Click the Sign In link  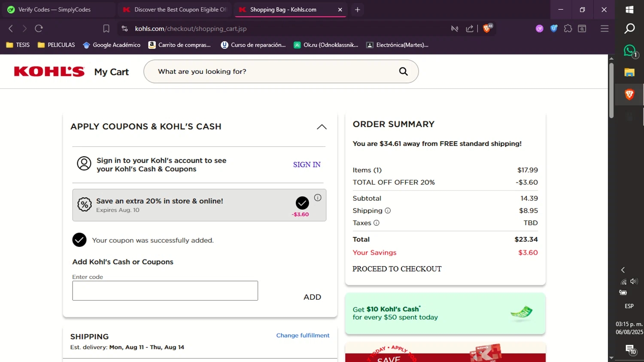(x=307, y=164)
